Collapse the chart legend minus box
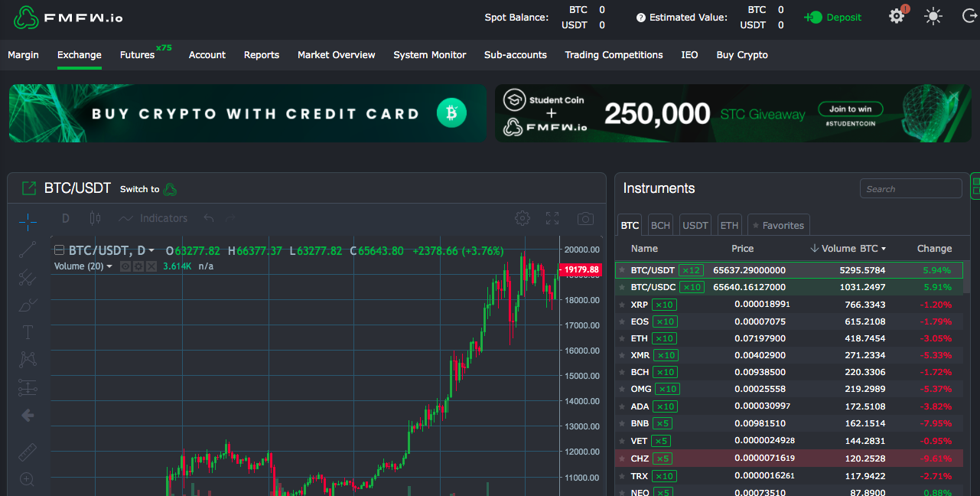This screenshot has height=496, width=980. coord(59,250)
